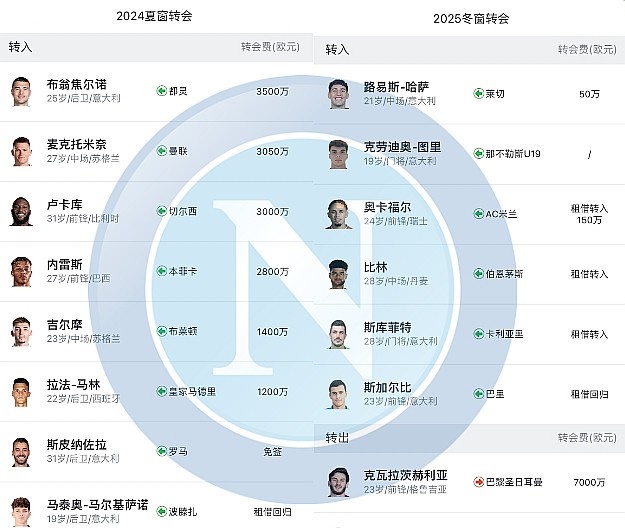Click the green arrow icon beside 那不勒斯U19
Screen dimensions: 625x528
[478, 153]
